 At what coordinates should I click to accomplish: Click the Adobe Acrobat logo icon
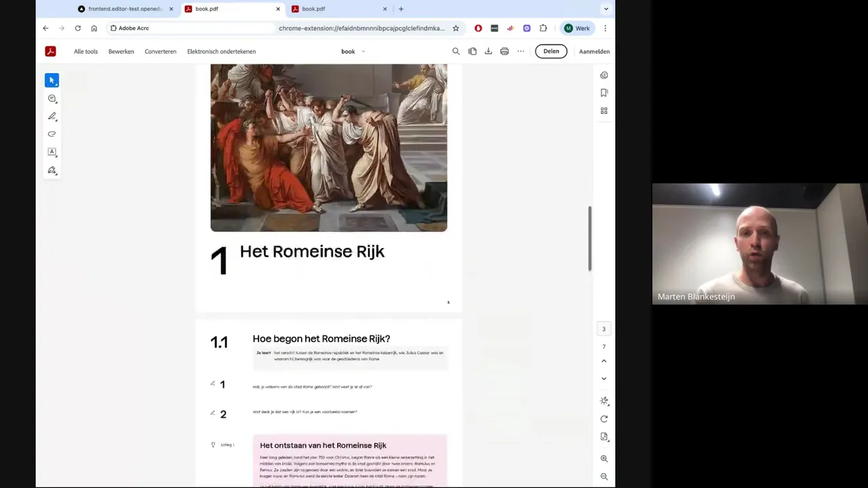[50, 52]
